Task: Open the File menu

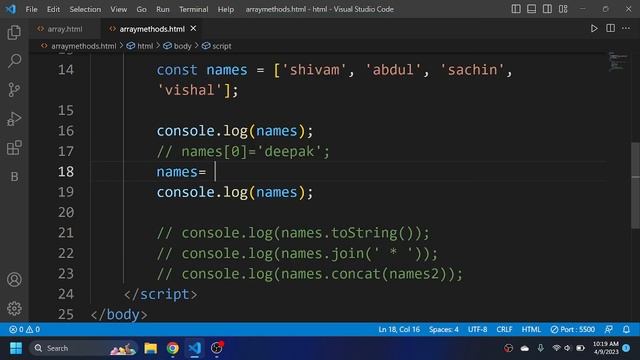Action: click(x=31, y=9)
